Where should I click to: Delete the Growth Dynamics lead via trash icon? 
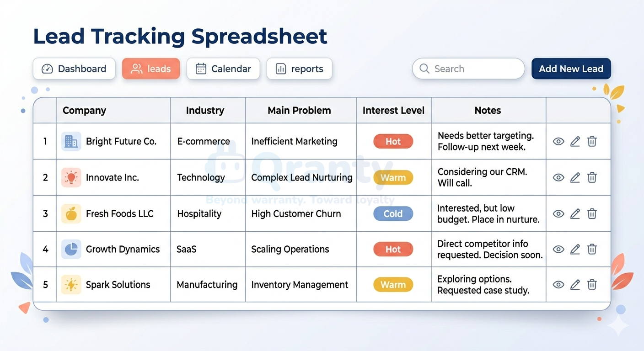[592, 249]
